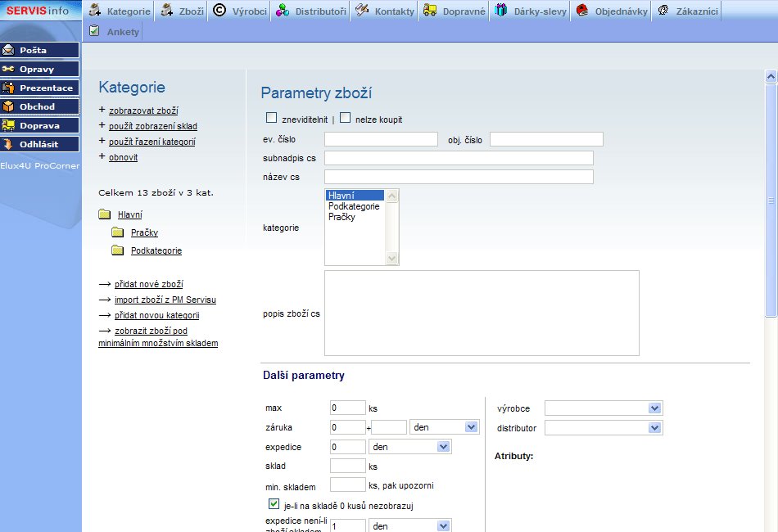
Task: Click the Elux4U ProCorner sidebar text
Action: pyautogui.click(x=39, y=165)
